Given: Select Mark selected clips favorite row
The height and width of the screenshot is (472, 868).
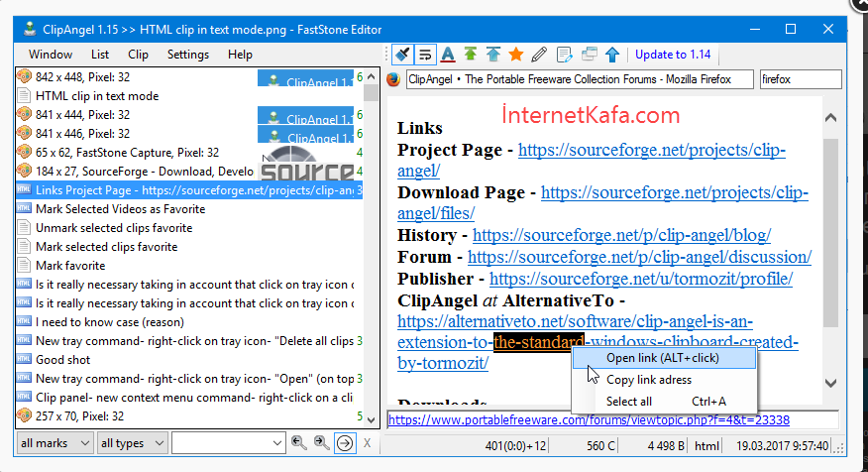Looking at the screenshot, I should (x=189, y=247).
